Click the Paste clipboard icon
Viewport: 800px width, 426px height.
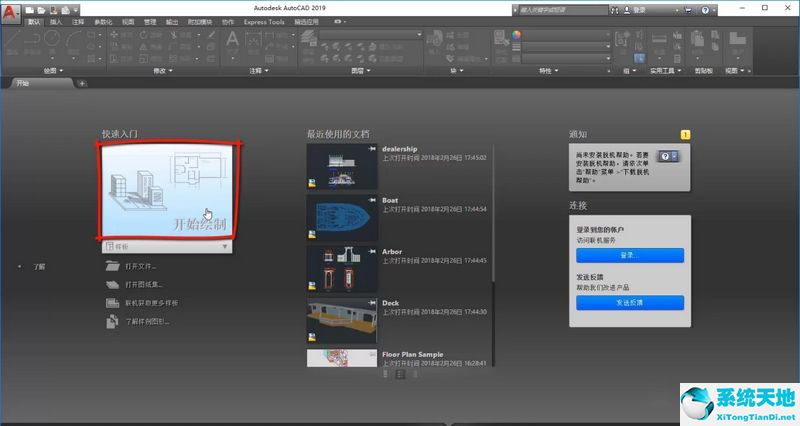click(697, 40)
